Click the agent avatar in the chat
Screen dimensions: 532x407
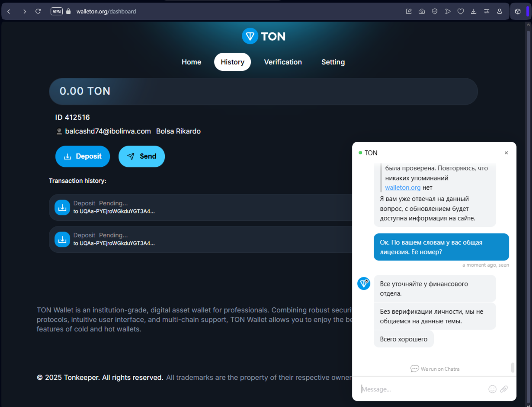tap(364, 283)
